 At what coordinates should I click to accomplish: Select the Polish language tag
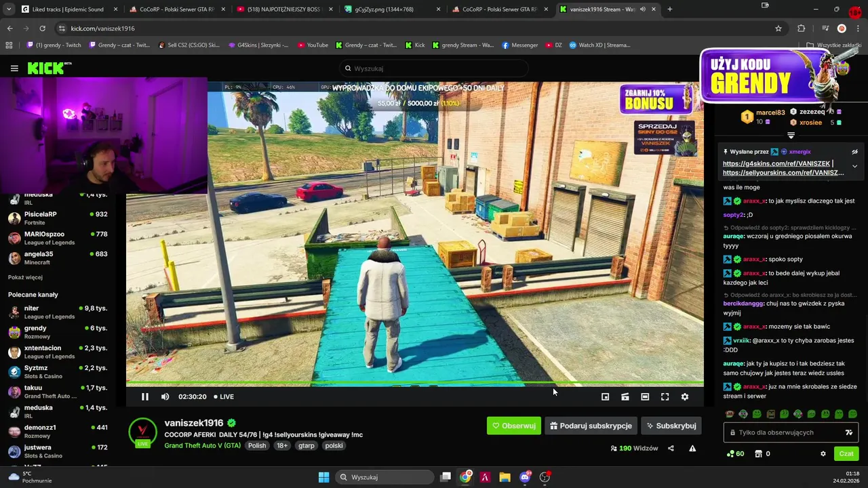tap(257, 445)
